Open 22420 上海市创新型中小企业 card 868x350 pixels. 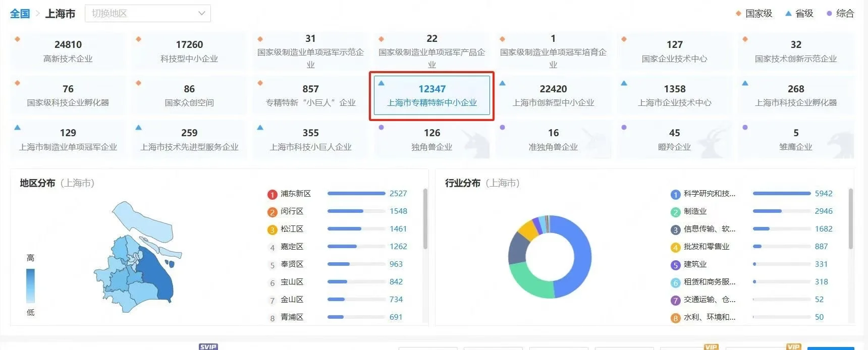coord(553,95)
